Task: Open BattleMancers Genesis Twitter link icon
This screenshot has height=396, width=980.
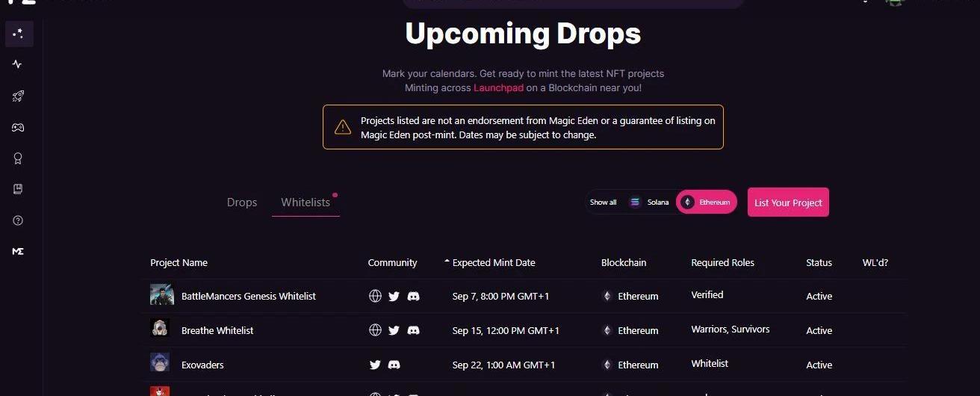Action: (394, 297)
